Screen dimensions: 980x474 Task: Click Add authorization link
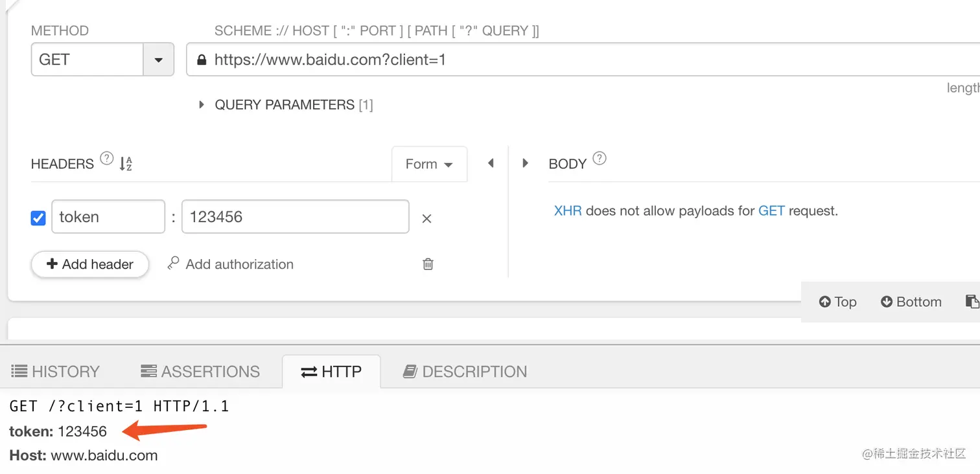point(230,264)
